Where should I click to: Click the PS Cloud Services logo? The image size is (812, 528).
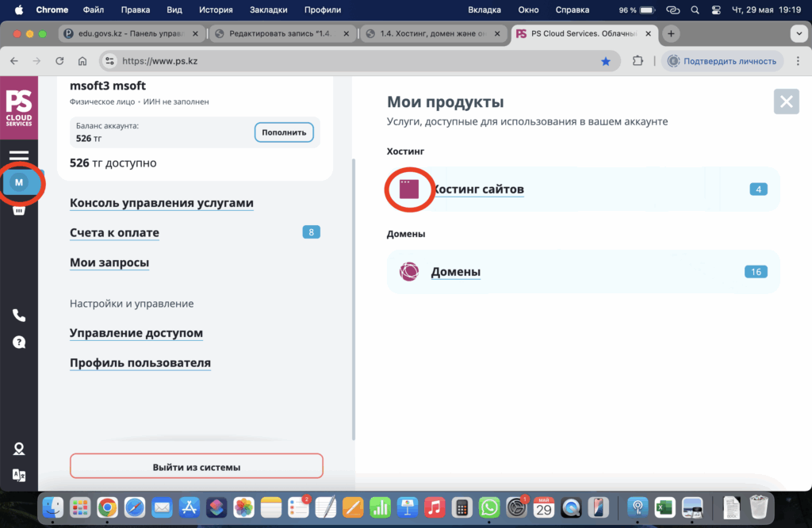click(x=19, y=108)
